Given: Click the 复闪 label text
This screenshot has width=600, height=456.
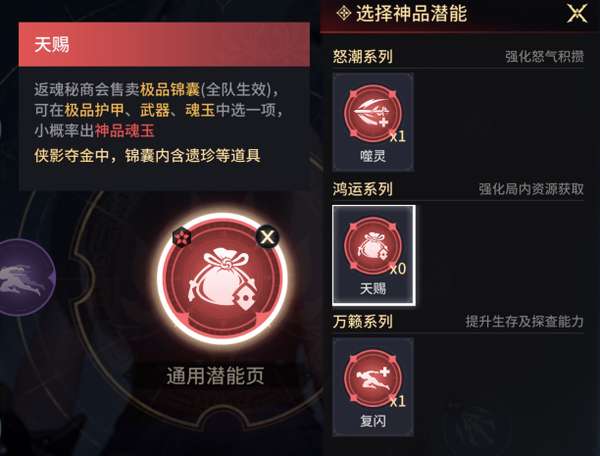Looking at the screenshot, I should 373,421.
